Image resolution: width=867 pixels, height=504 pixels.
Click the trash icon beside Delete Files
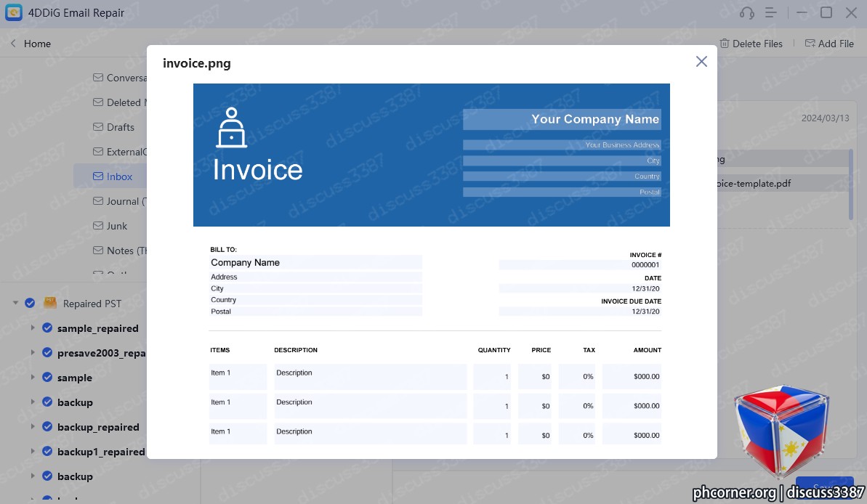(x=724, y=43)
